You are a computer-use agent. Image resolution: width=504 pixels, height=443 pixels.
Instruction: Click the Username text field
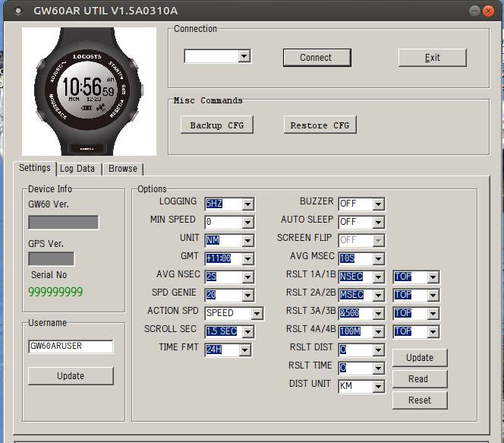[71, 346]
